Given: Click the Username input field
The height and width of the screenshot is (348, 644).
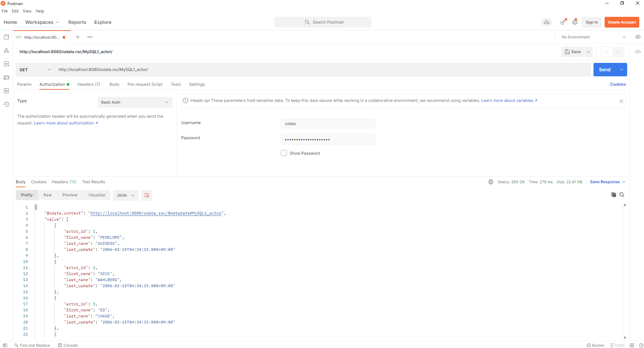Looking at the screenshot, I should click(328, 124).
